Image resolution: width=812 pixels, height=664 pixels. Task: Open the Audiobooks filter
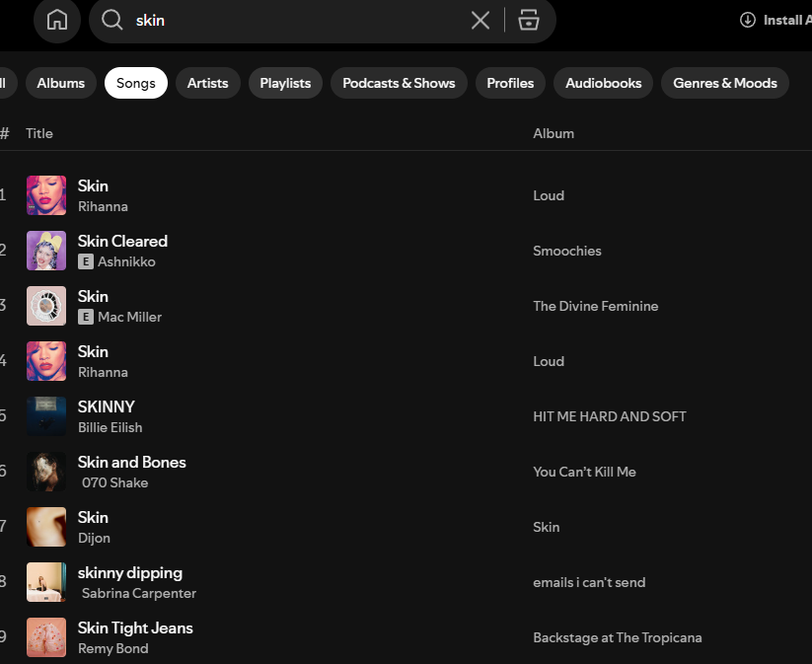603,83
